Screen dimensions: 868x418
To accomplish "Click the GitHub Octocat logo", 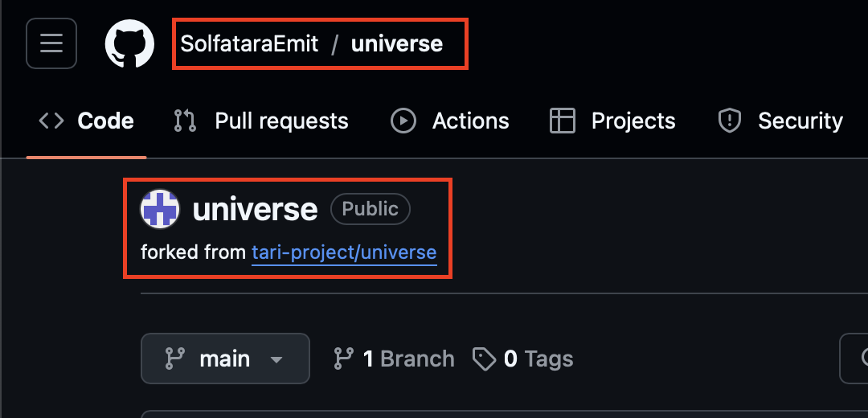I will pyautogui.click(x=129, y=43).
